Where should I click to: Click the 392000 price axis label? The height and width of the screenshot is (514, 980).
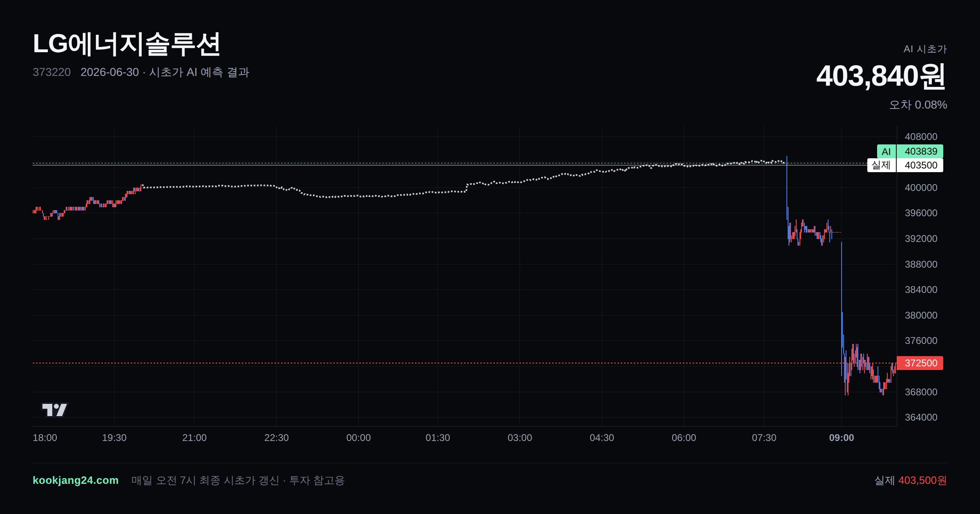[x=921, y=239]
